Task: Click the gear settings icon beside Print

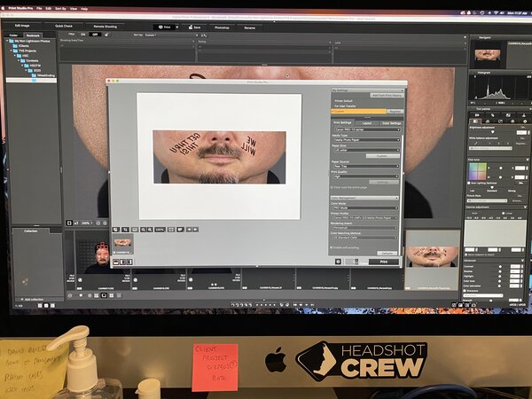Action: [x=339, y=262]
